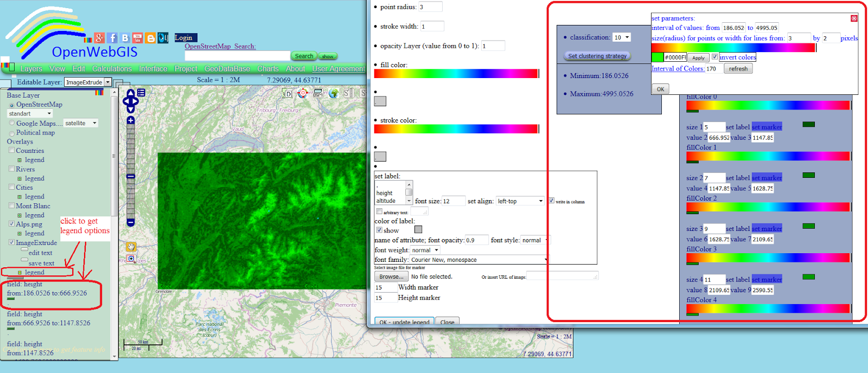Click the map pan-up arrow
868x373 pixels.
coord(131,93)
